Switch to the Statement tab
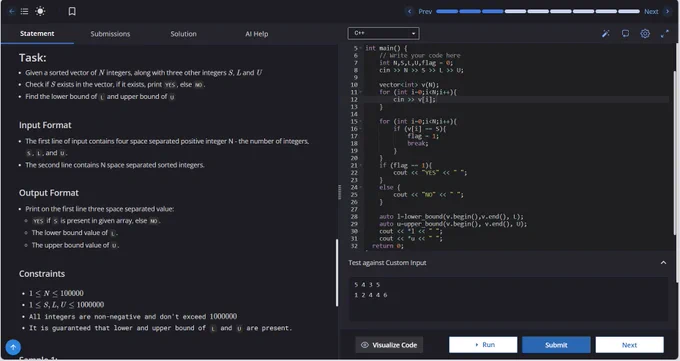 coord(37,33)
